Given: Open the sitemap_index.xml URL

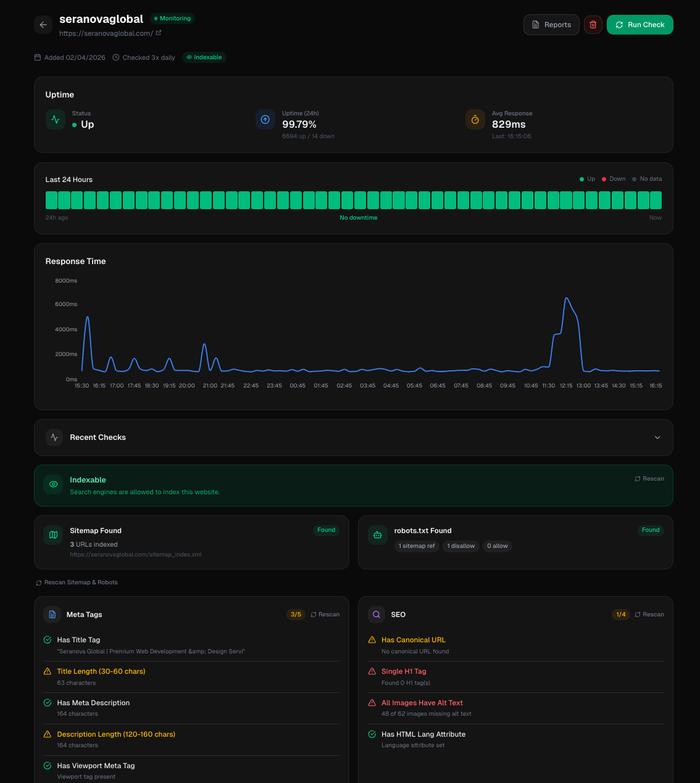Looking at the screenshot, I should (x=136, y=555).
